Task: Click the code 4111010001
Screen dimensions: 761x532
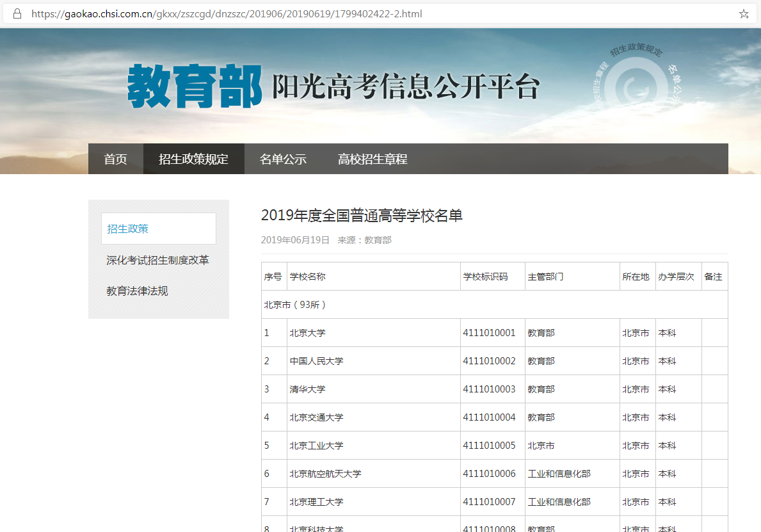Action: tap(489, 333)
